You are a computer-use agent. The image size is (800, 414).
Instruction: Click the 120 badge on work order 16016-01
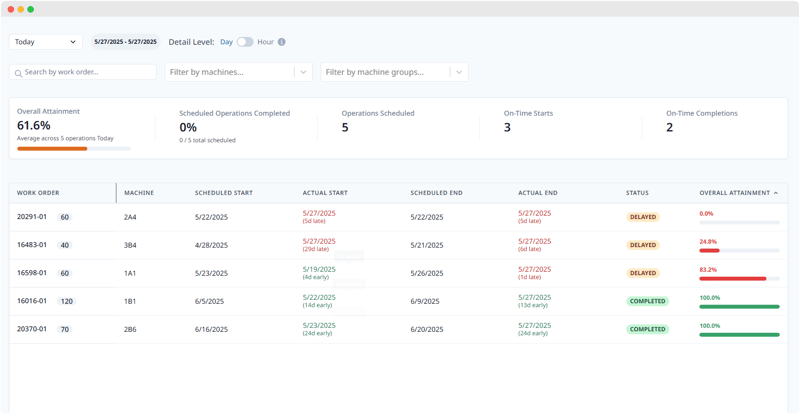67,301
